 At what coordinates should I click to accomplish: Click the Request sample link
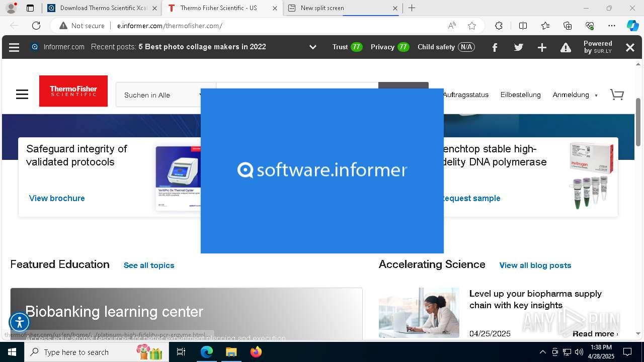(x=471, y=198)
